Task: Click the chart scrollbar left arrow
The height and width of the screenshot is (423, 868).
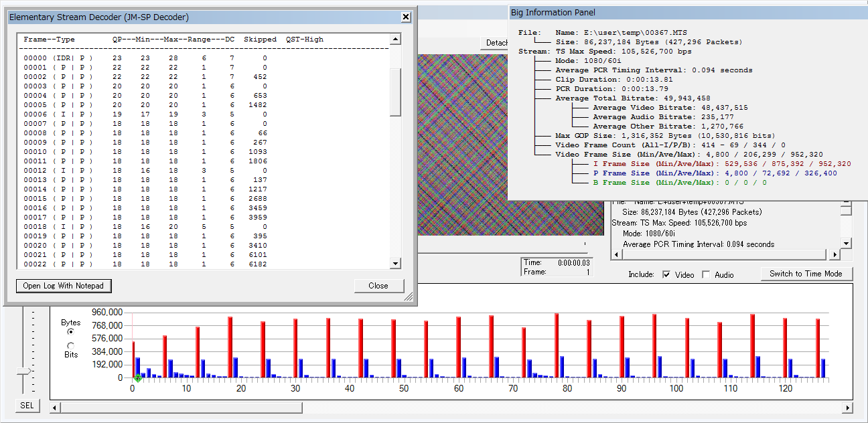Action: pyautogui.click(x=56, y=408)
